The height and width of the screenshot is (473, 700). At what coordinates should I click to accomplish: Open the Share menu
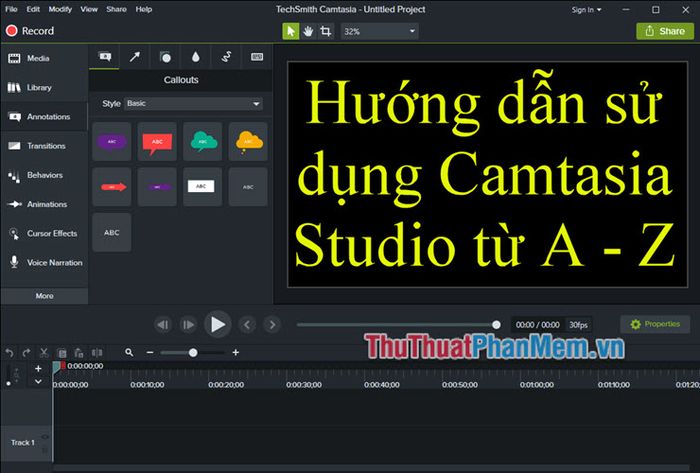[x=116, y=9]
